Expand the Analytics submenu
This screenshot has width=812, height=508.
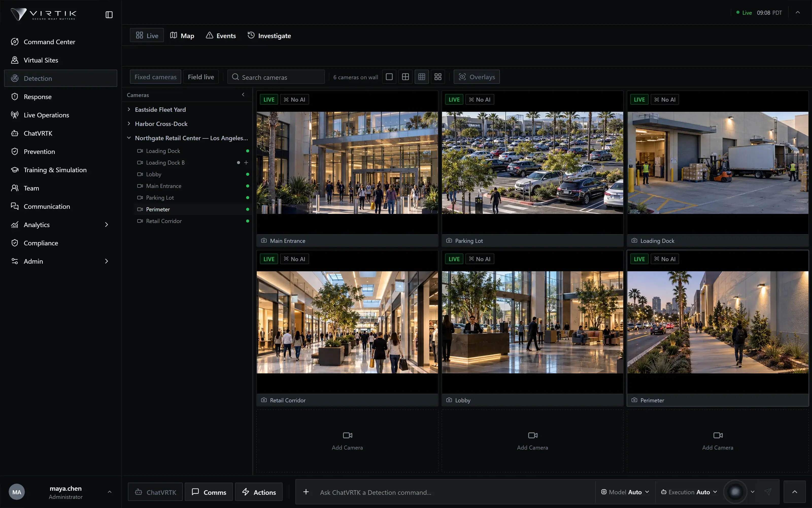[106, 225]
